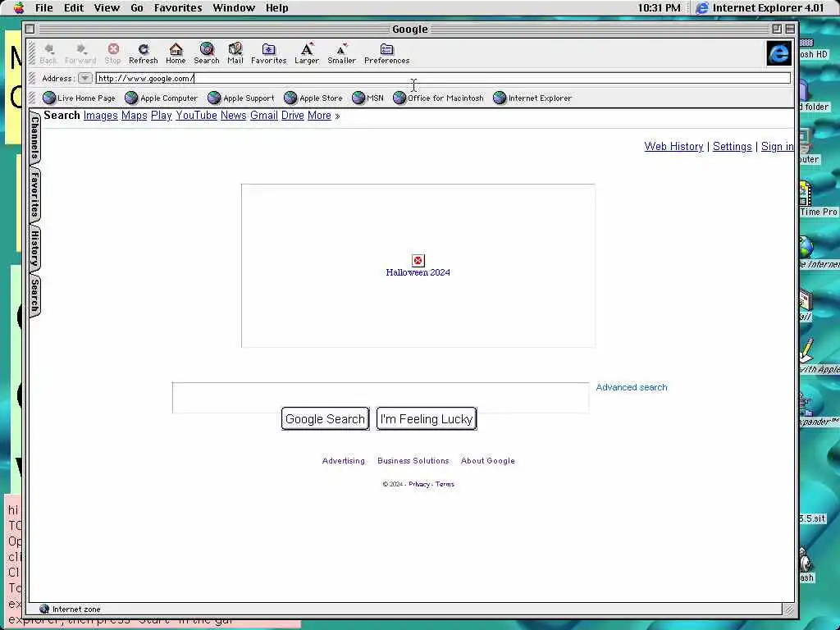
Task: Follow the Gmail link
Action: tap(264, 115)
